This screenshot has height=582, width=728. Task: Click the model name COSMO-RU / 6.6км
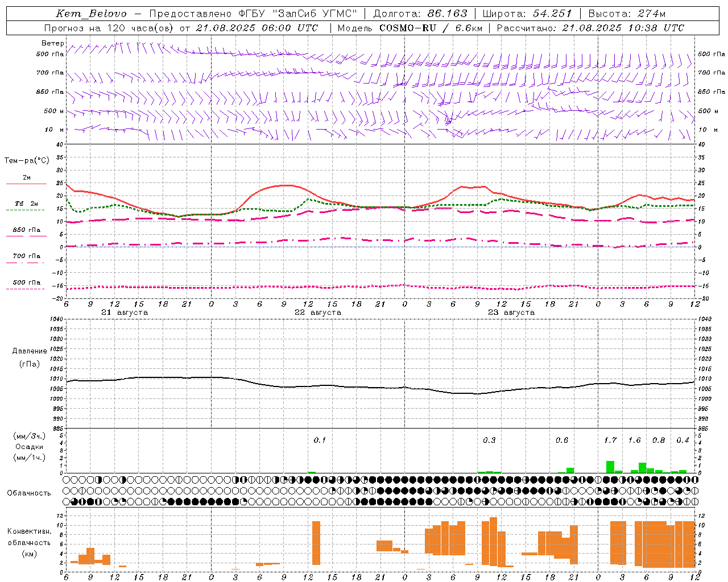(431, 28)
